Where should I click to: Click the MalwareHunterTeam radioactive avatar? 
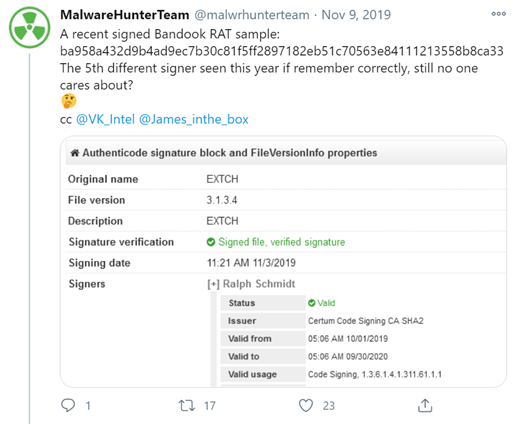click(29, 27)
